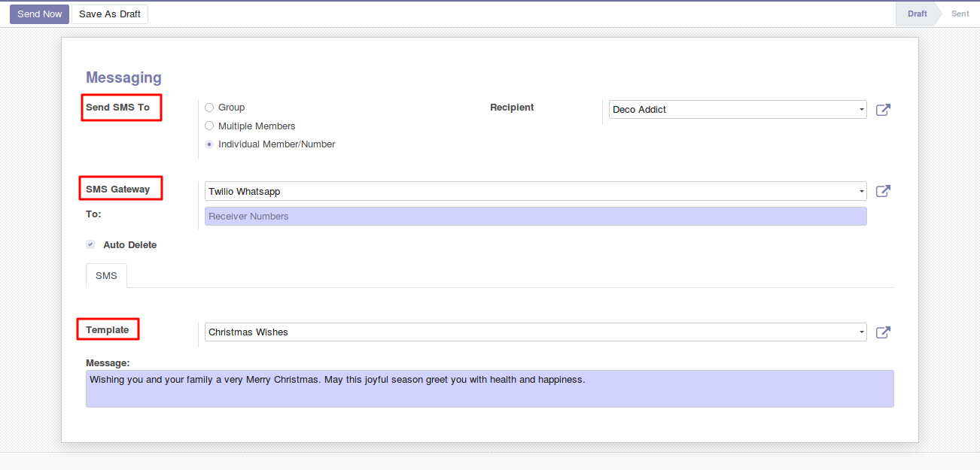The height and width of the screenshot is (470, 980).
Task: Switch to the SMS tab
Action: tap(106, 276)
